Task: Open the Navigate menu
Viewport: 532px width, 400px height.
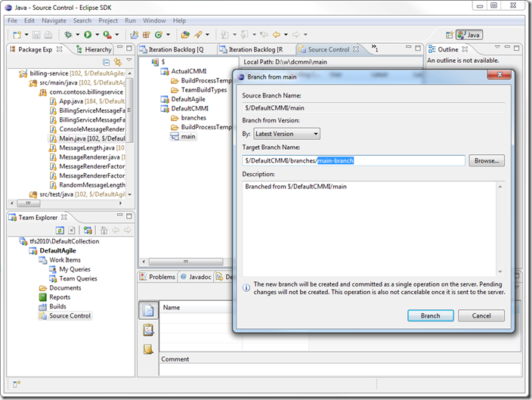Action: pos(54,20)
